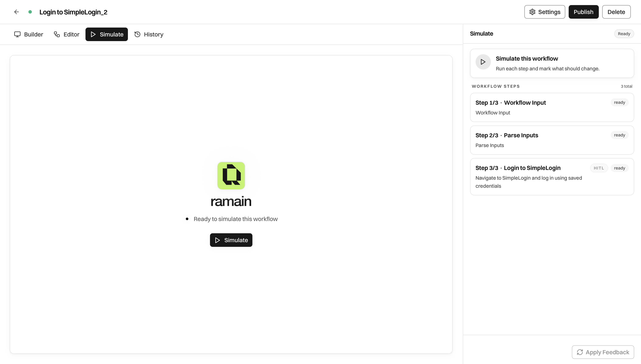
Task: Select the Simulate tab
Action: pos(106,34)
